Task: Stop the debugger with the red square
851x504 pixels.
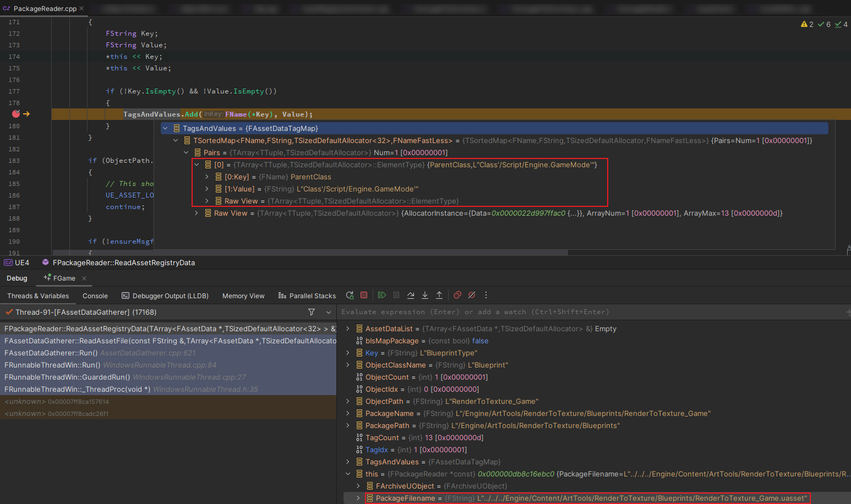Action: point(364,295)
